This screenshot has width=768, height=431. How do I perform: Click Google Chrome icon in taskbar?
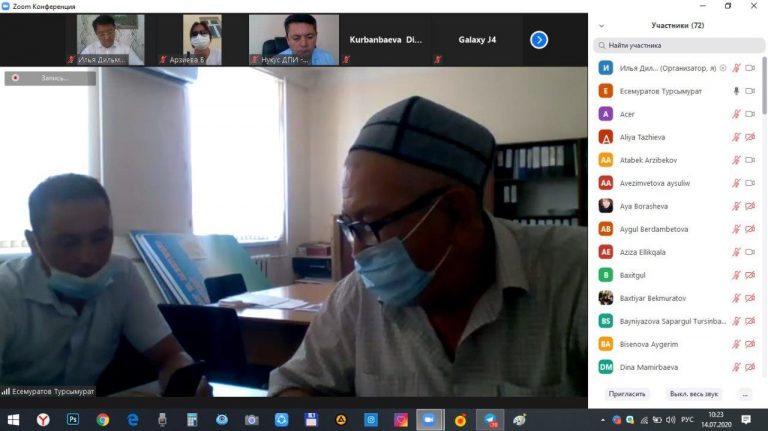pos(102,420)
